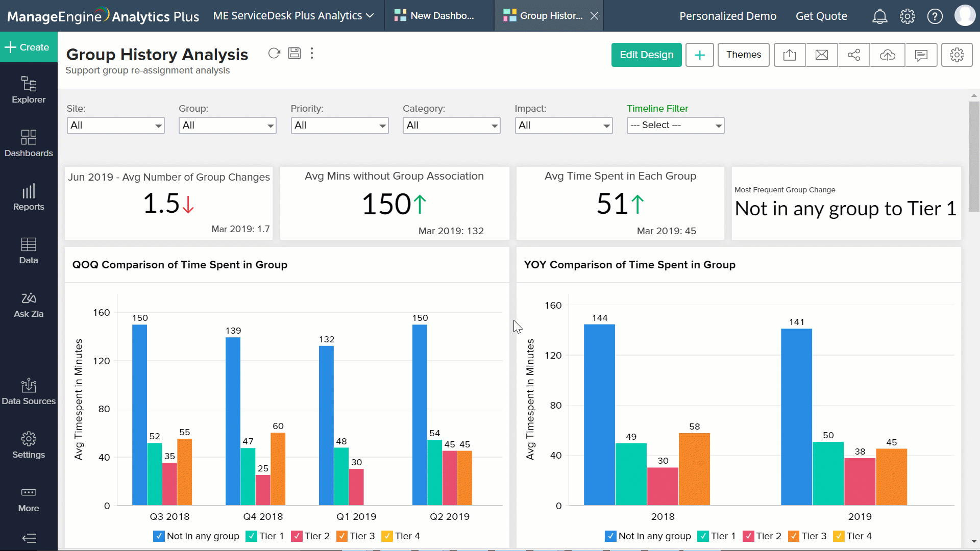Switch to the New Dashboard tab
The height and width of the screenshot is (551, 980).
pos(438,15)
